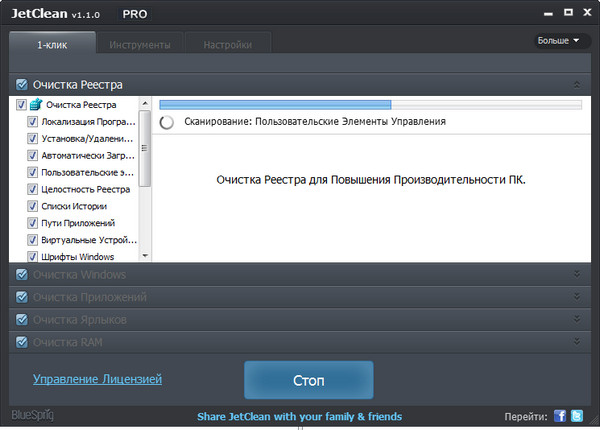Uncheck Установка/Удалени... checkbox
Screen dimensions: 600x430
[x=33, y=138]
